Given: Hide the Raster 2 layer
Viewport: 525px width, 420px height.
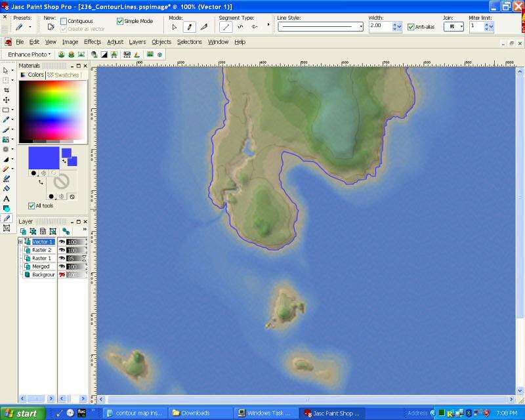Looking at the screenshot, I should click(x=62, y=250).
